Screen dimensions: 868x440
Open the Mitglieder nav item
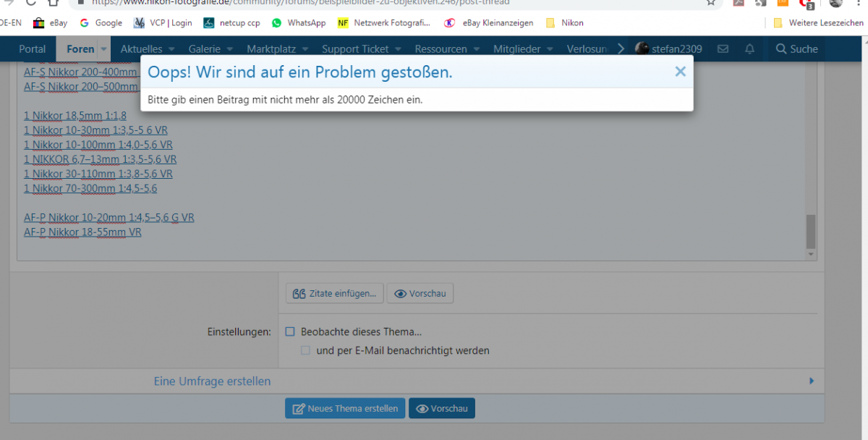tap(517, 49)
